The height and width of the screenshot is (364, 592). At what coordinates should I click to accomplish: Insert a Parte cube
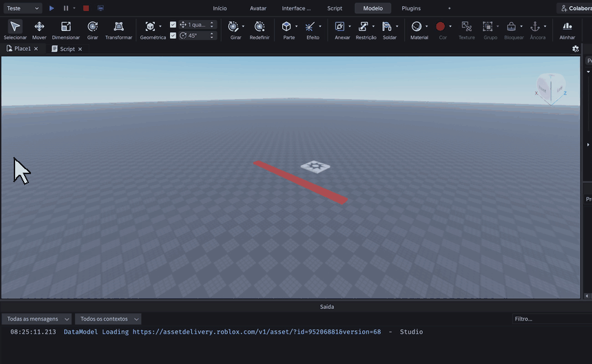point(286,26)
